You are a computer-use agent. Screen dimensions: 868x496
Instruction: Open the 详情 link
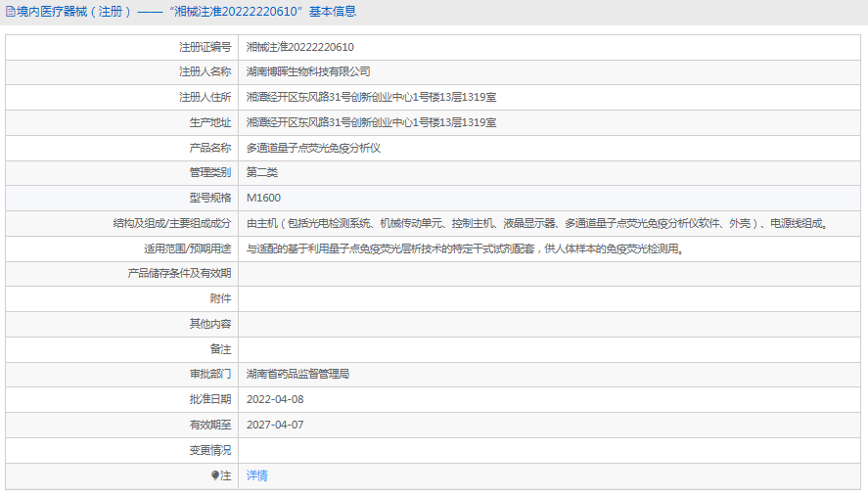[x=256, y=475]
